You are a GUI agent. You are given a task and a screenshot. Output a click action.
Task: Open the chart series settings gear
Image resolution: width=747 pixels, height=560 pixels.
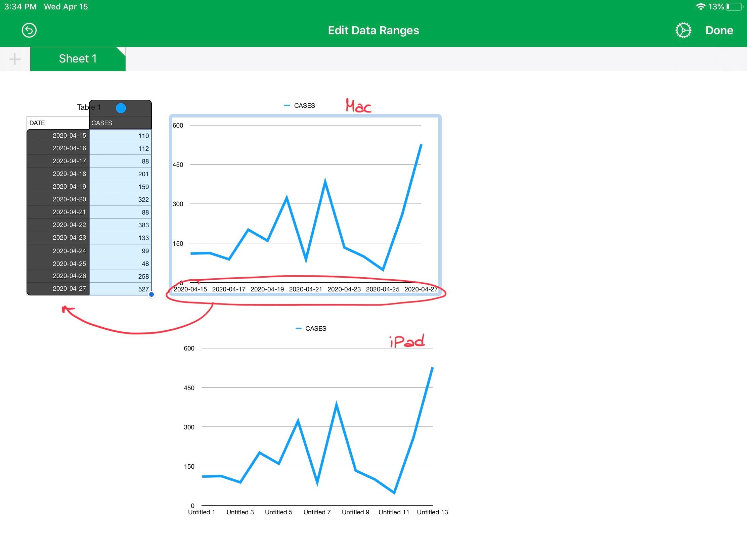(683, 30)
